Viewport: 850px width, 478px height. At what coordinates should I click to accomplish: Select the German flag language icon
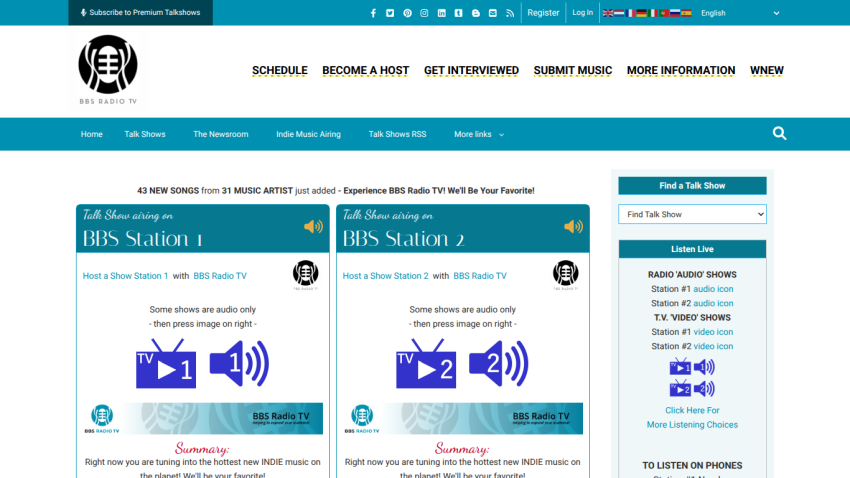point(641,13)
